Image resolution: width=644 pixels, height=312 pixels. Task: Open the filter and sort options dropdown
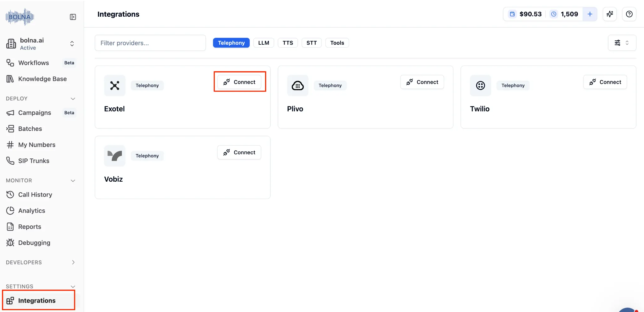[x=622, y=43]
